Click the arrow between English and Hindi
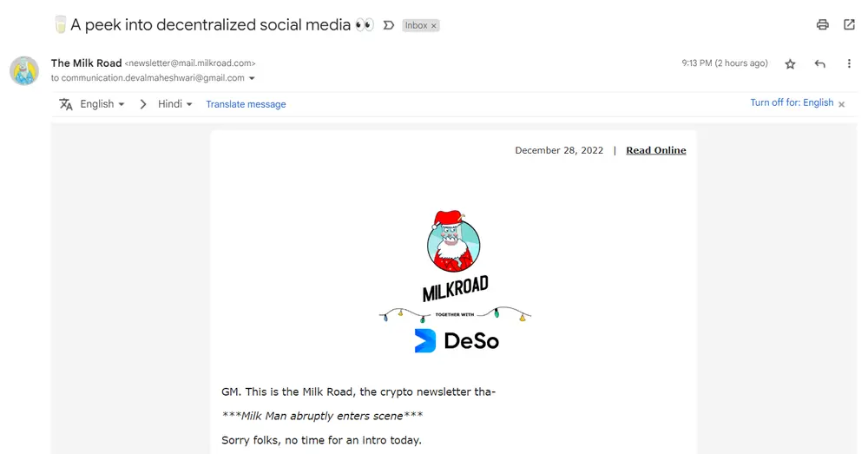The width and height of the screenshot is (868, 454). pos(143,104)
